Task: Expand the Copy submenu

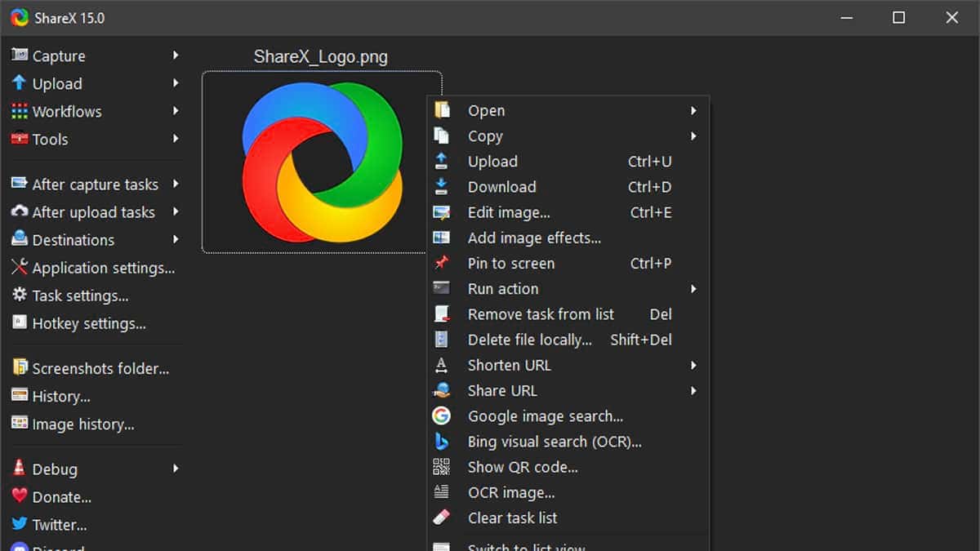Action: coord(693,136)
